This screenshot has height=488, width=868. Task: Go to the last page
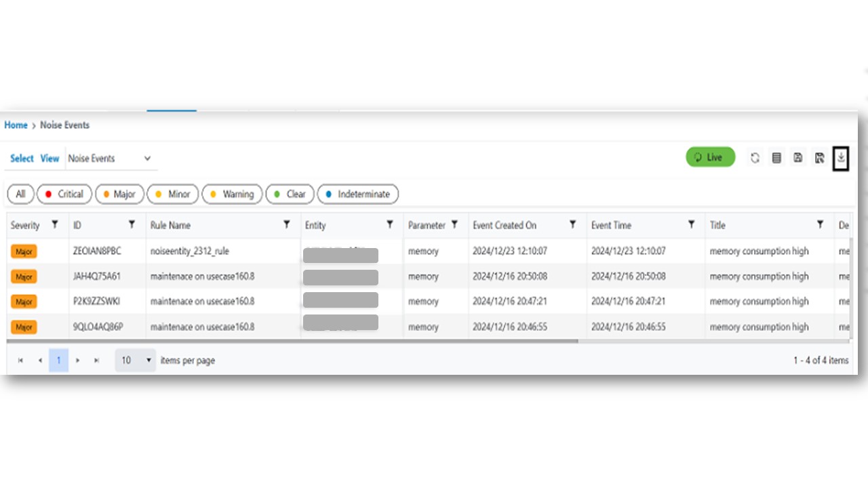pos(97,361)
